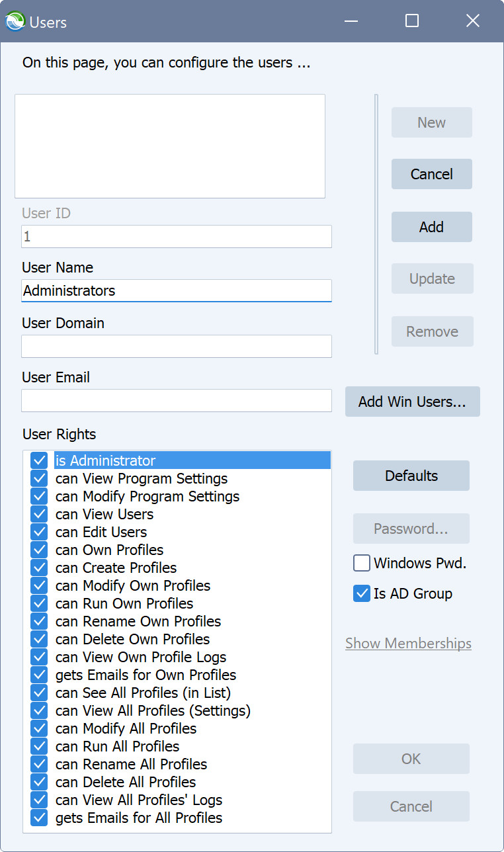Disable 'gets Emails for All Profiles'
This screenshot has height=852, width=504.
(x=38, y=818)
